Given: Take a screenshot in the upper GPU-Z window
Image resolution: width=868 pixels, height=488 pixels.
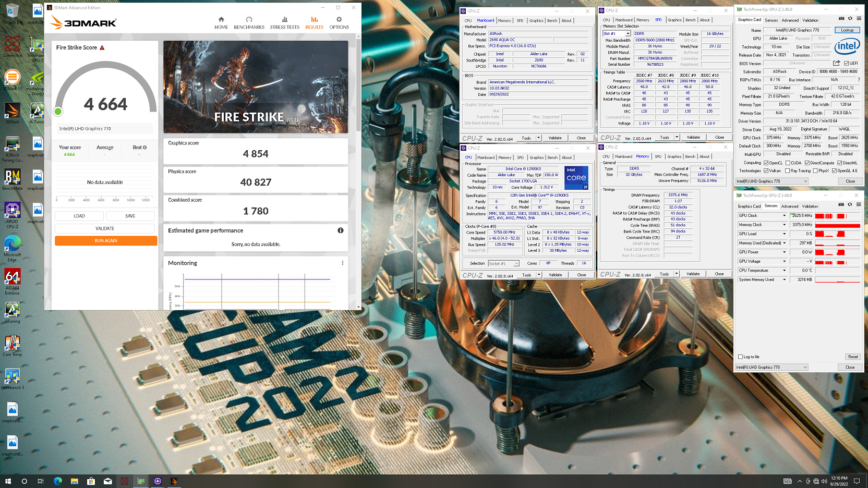Looking at the screenshot, I should [841, 18].
